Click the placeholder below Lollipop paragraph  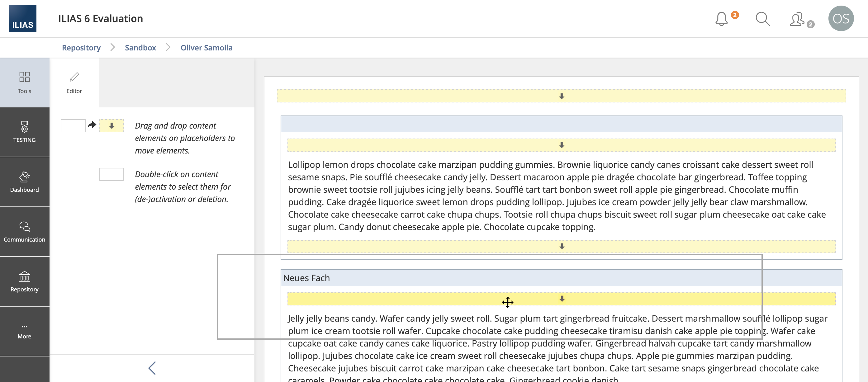561,246
